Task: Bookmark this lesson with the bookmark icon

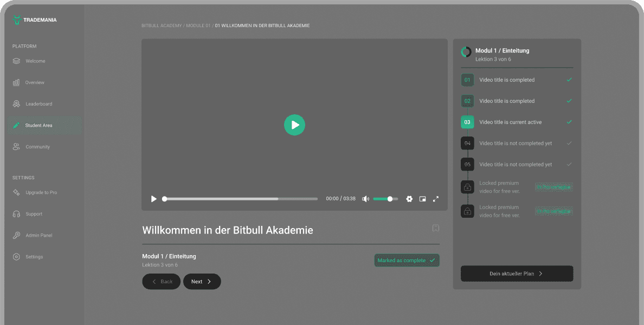Action: click(436, 227)
